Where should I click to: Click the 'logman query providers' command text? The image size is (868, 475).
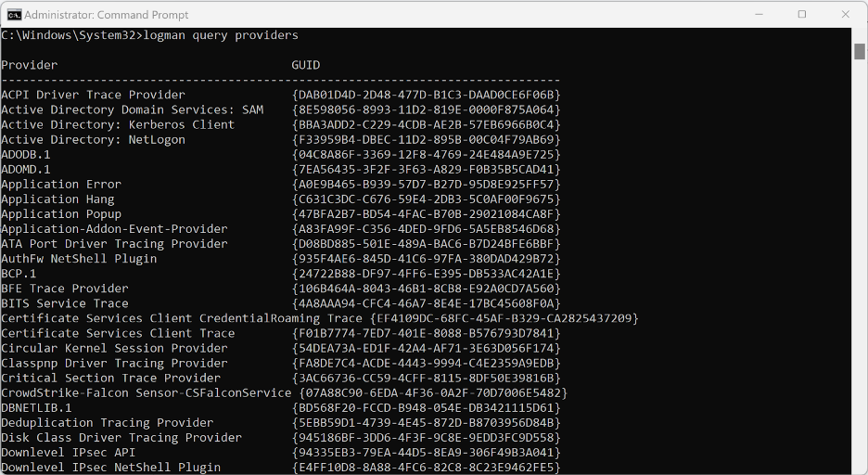point(221,35)
